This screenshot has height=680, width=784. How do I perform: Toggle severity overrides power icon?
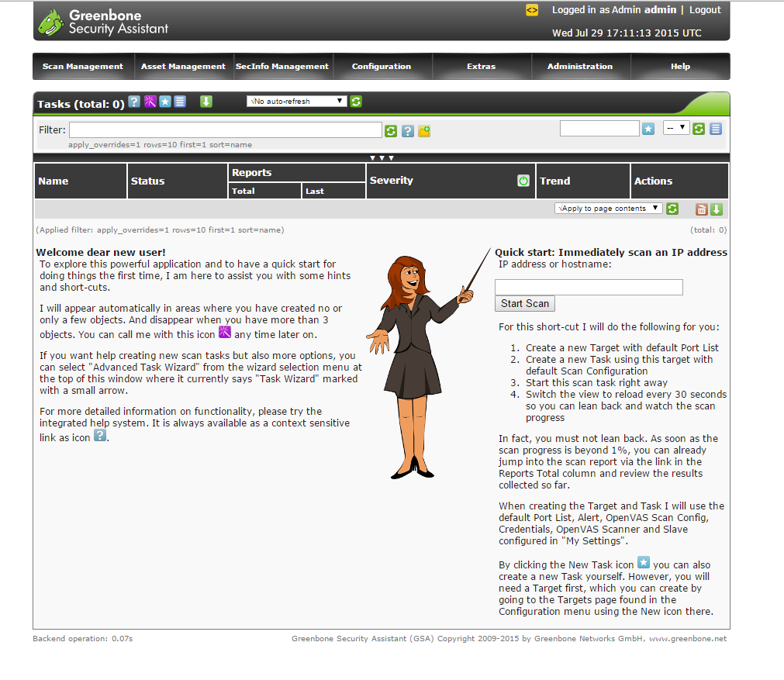coord(523,181)
